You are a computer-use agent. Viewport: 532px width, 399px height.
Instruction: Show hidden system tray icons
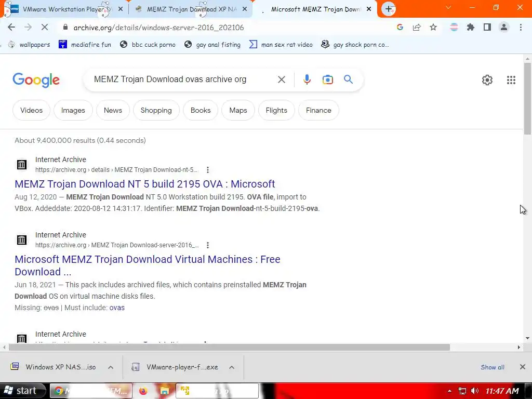coord(449,391)
